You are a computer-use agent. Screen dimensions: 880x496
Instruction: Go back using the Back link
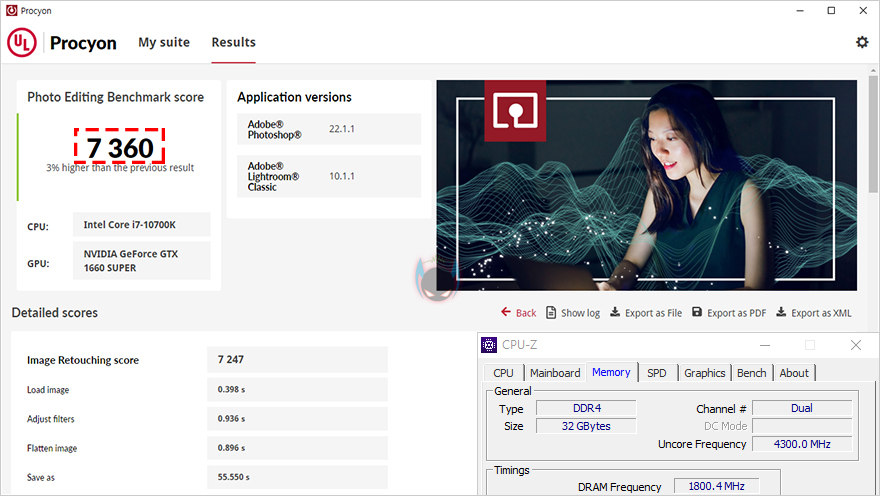(x=526, y=313)
